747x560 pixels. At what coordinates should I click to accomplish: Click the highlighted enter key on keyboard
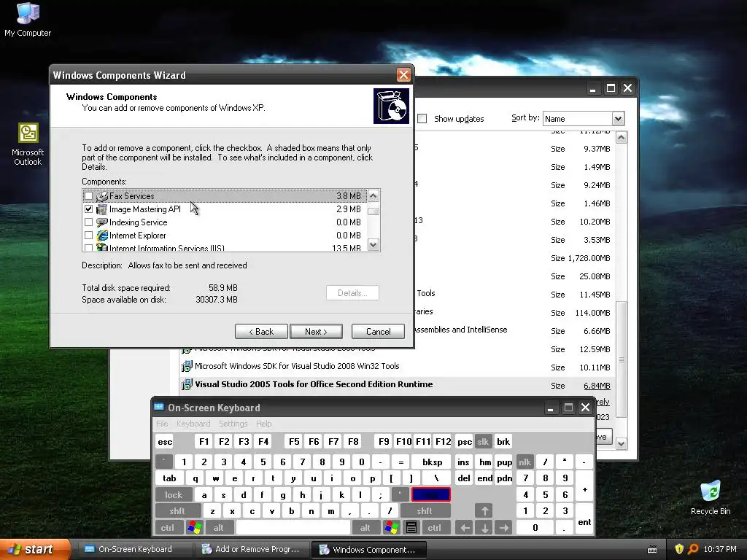[x=430, y=495]
